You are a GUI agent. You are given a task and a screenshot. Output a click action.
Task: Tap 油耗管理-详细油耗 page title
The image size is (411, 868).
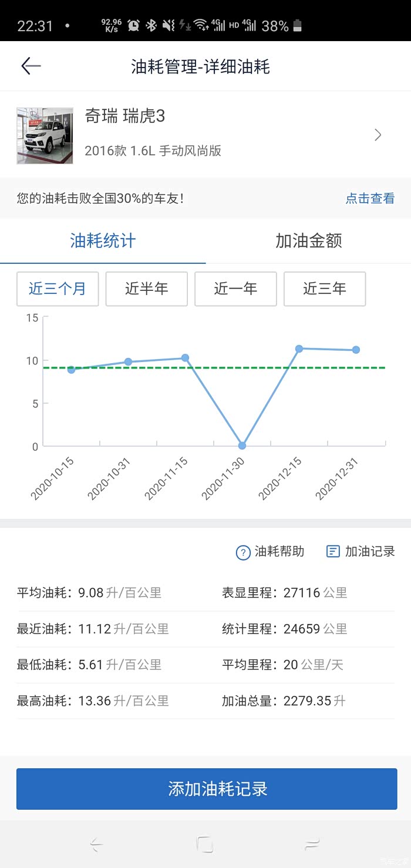click(200, 66)
